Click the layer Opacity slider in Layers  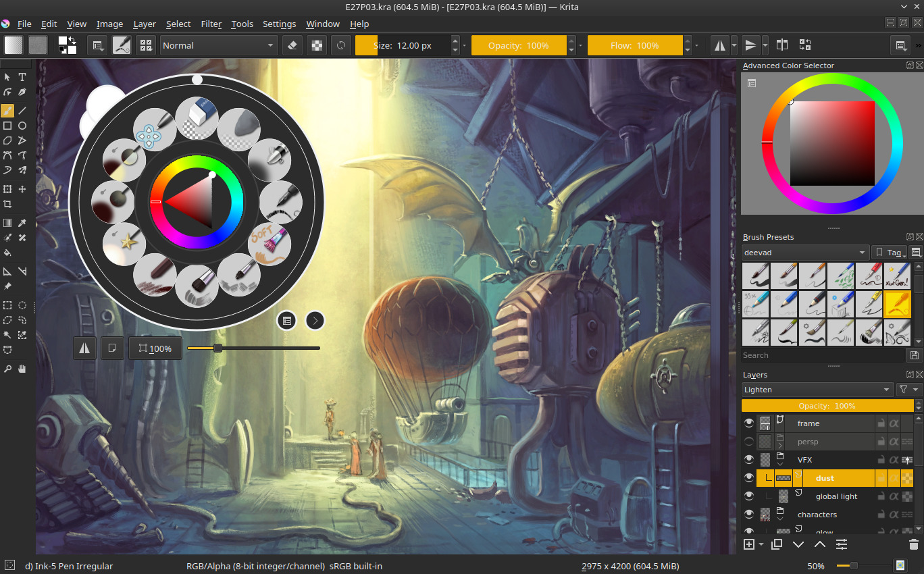827,406
